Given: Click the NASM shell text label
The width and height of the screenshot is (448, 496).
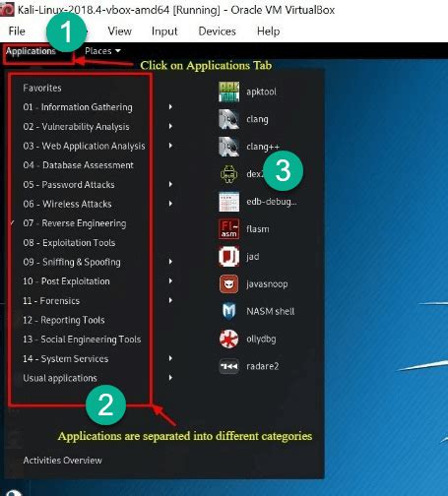Looking at the screenshot, I should point(271,311).
